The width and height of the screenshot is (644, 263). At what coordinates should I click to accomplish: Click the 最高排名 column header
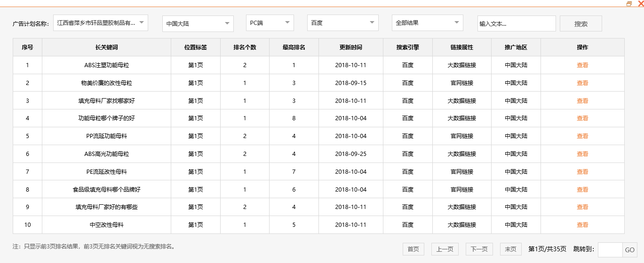[x=294, y=47]
